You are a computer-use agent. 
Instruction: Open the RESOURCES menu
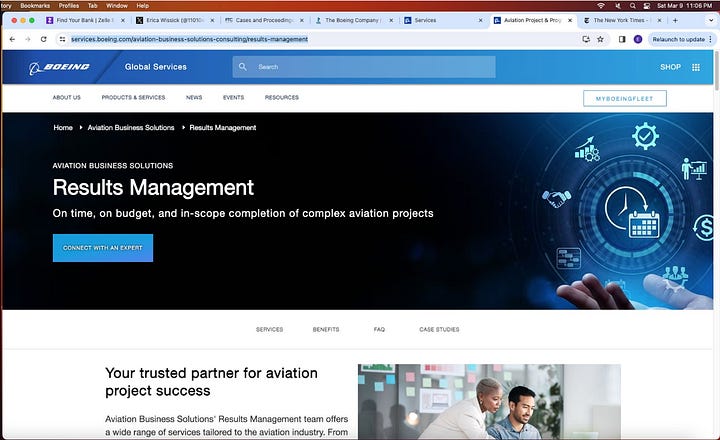pyautogui.click(x=281, y=97)
